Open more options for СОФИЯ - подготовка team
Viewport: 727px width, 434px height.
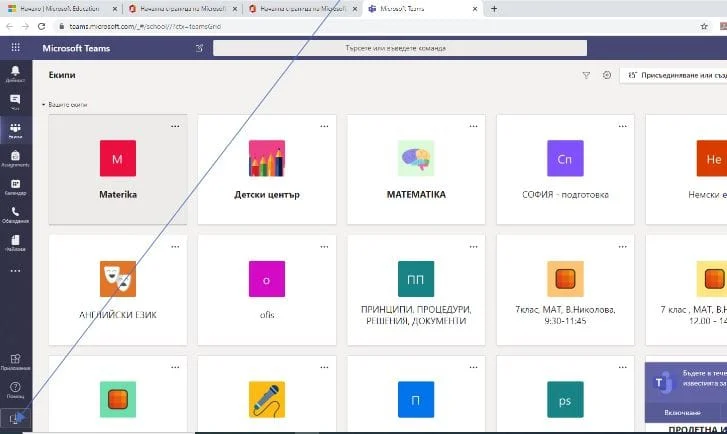coord(623,126)
